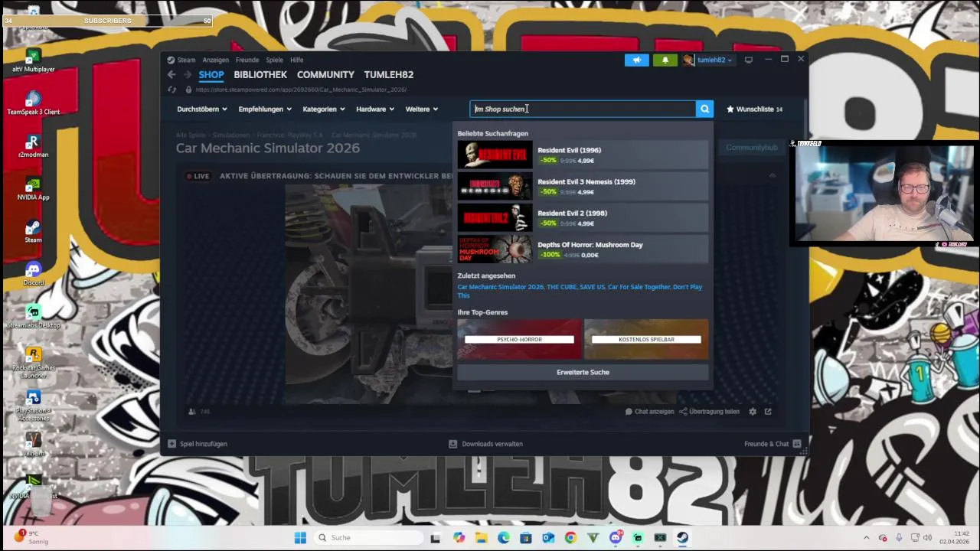Viewport: 980px width, 551px height.
Task: Click the Windows Start button
Action: (300, 538)
